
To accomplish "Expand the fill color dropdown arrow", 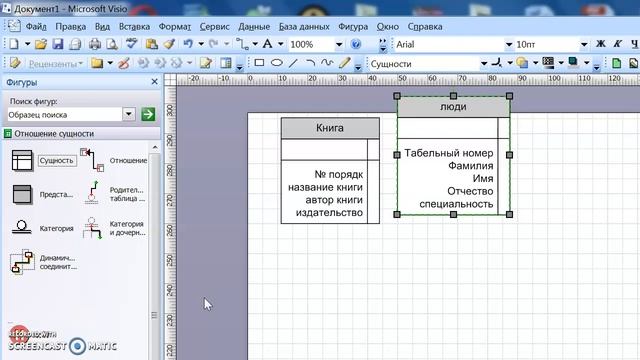I will point(535,63).
